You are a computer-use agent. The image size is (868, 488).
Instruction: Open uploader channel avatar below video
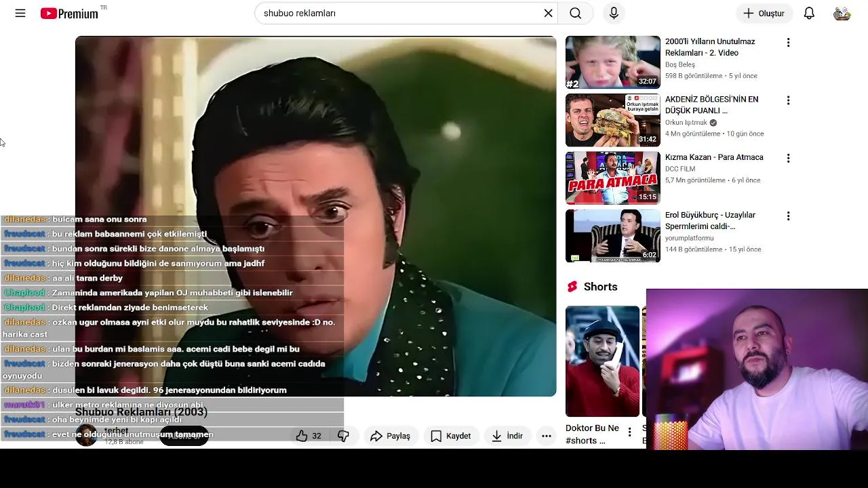coord(86,435)
